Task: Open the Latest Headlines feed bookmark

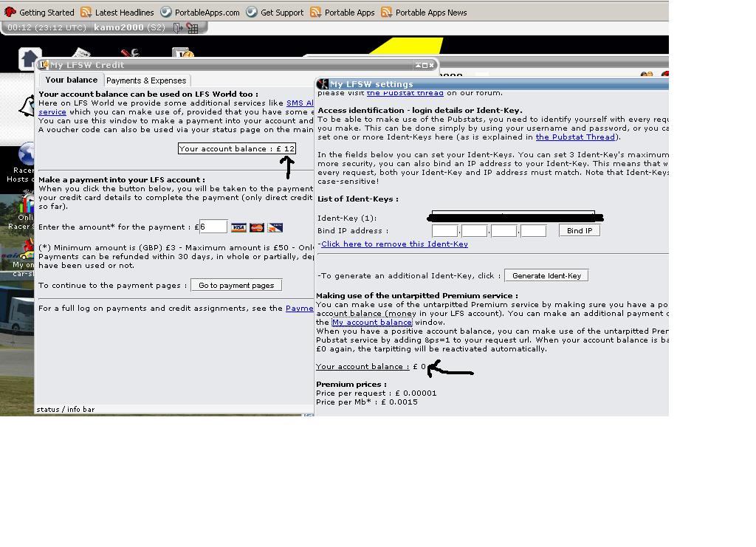Action: [x=117, y=13]
